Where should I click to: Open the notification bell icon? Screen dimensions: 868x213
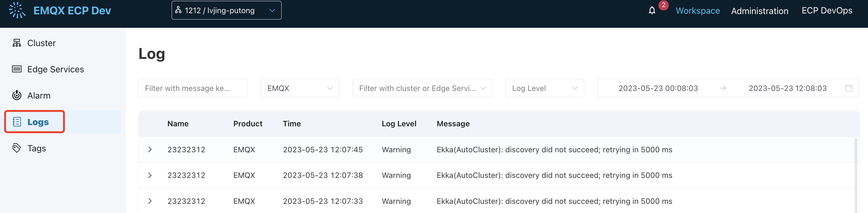652,10
